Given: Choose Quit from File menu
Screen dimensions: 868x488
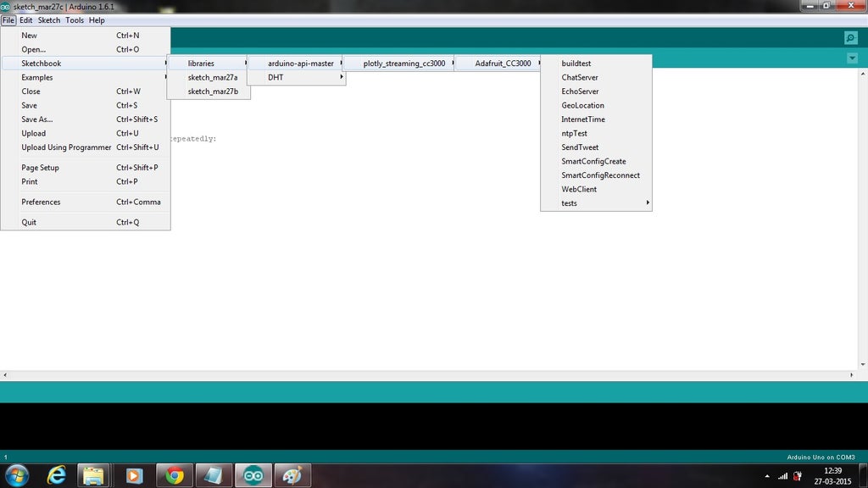Looking at the screenshot, I should tap(86, 223).
